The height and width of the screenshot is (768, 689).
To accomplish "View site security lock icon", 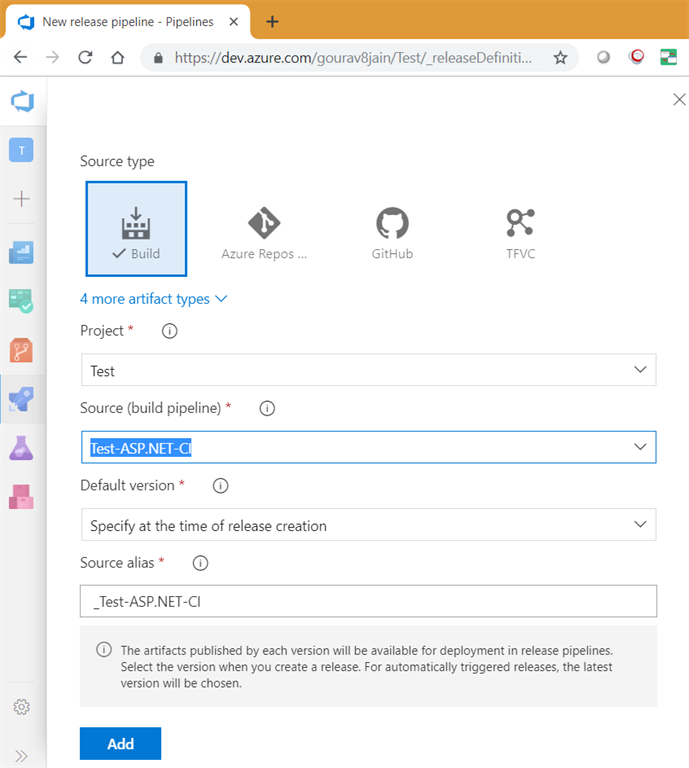I will pyautogui.click(x=158, y=58).
